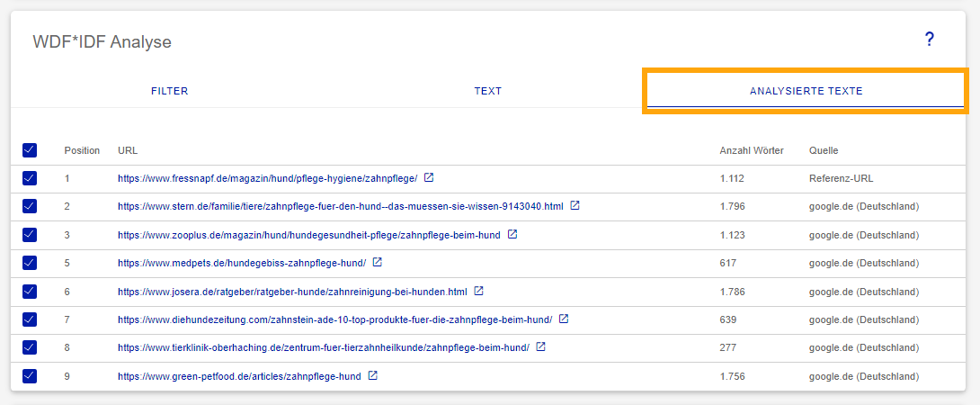Image resolution: width=980 pixels, height=405 pixels.
Task: Open zooplus.de URL external link icon
Action: pos(512,234)
